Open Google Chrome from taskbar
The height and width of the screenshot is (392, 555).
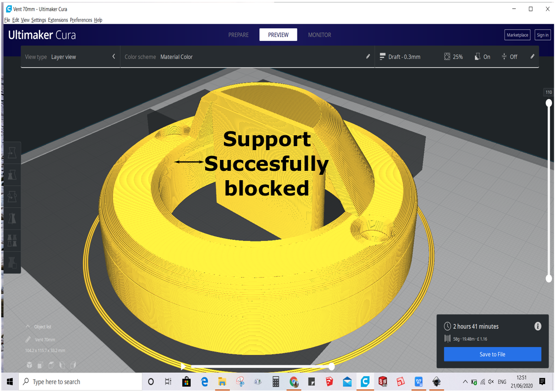[x=294, y=382]
